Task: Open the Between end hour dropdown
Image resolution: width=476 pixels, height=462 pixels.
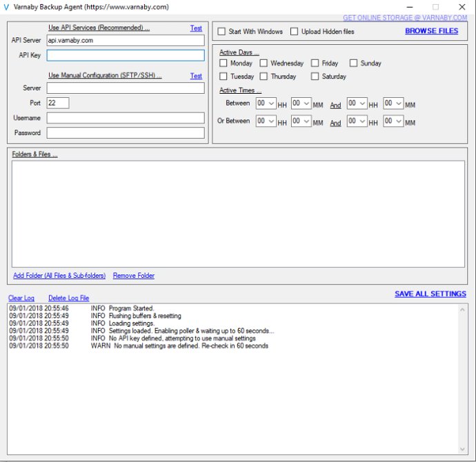Action: pos(357,103)
